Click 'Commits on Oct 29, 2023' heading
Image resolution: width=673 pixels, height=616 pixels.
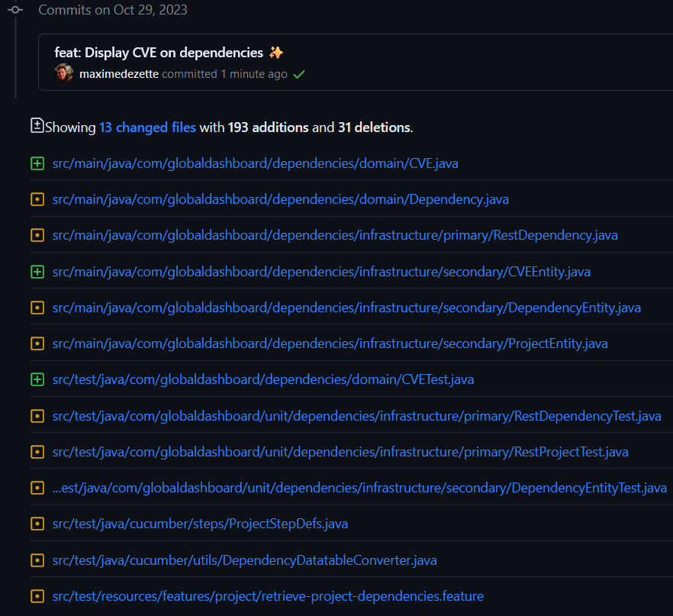(x=112, y=10)
